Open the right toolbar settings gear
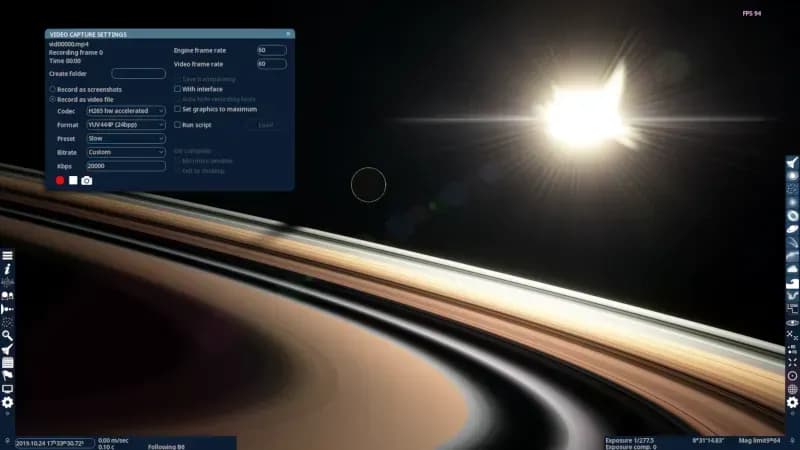Viewport: 800px width, 450px height. coord(792,402)
